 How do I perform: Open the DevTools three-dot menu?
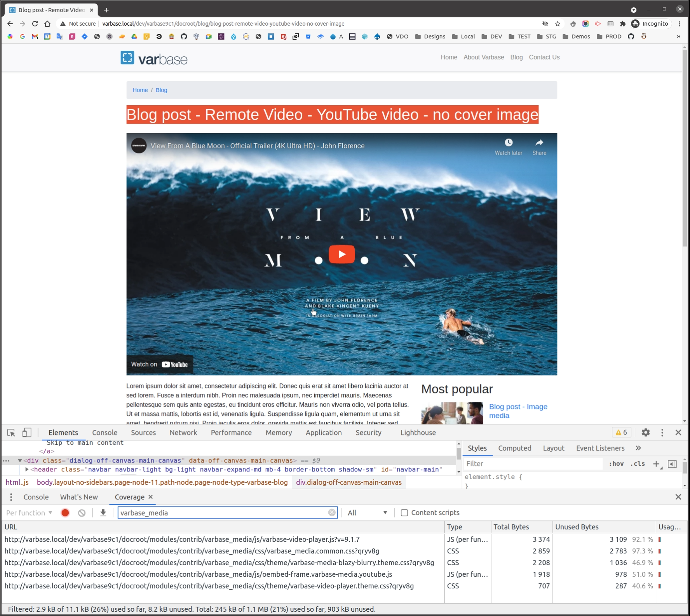[662, 432]
